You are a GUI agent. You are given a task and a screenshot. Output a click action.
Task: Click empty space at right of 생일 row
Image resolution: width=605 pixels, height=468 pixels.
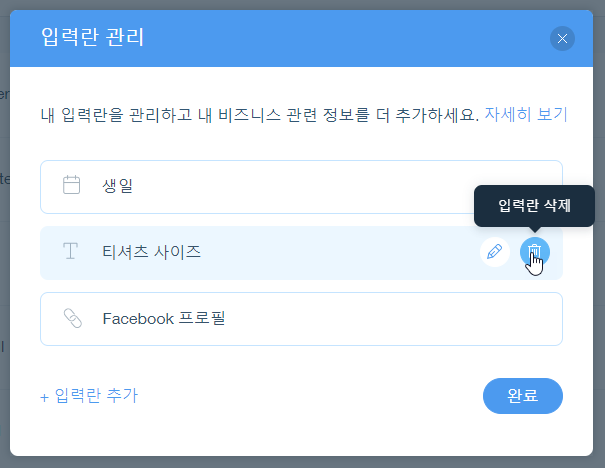(400, 186)
